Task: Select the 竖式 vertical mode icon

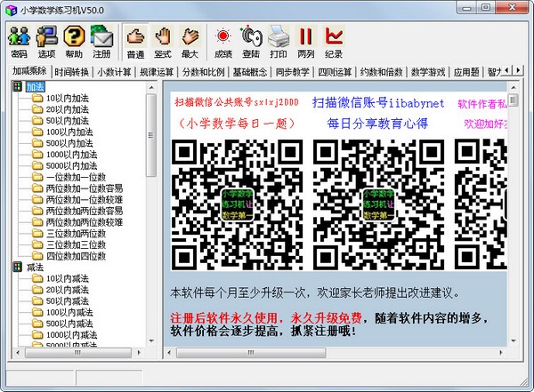Action: (x=163, y=42)
